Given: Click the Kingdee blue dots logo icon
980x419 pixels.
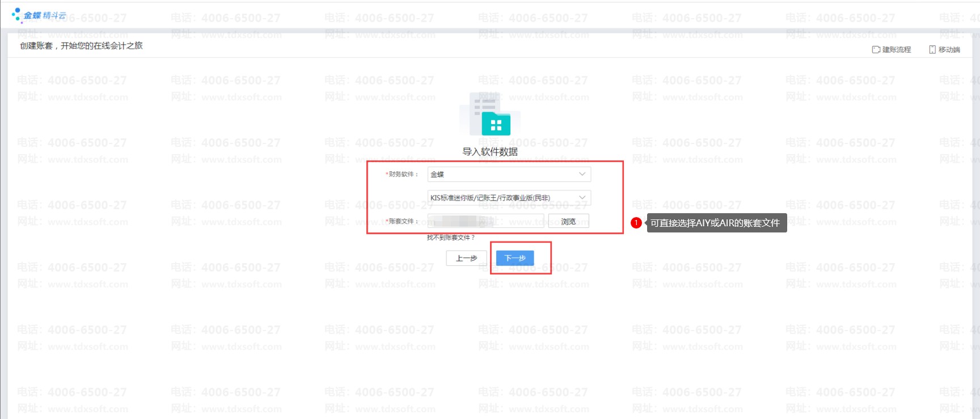Looking at the screenshot, I should coord(16,14).
